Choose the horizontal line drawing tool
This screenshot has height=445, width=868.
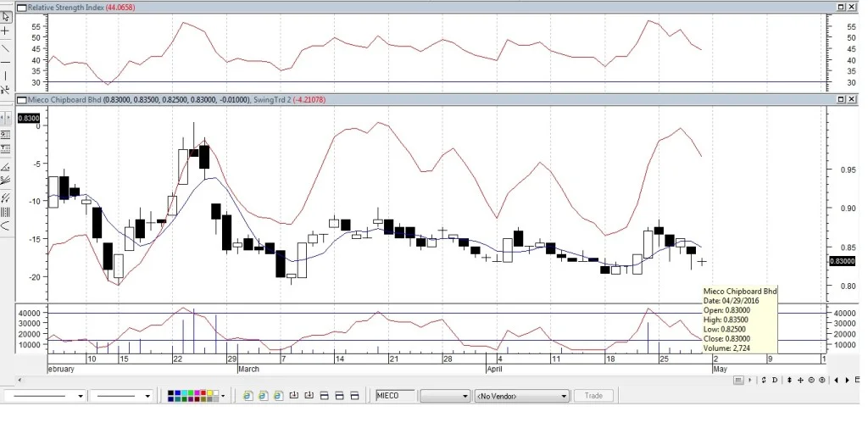pos(6,63)
